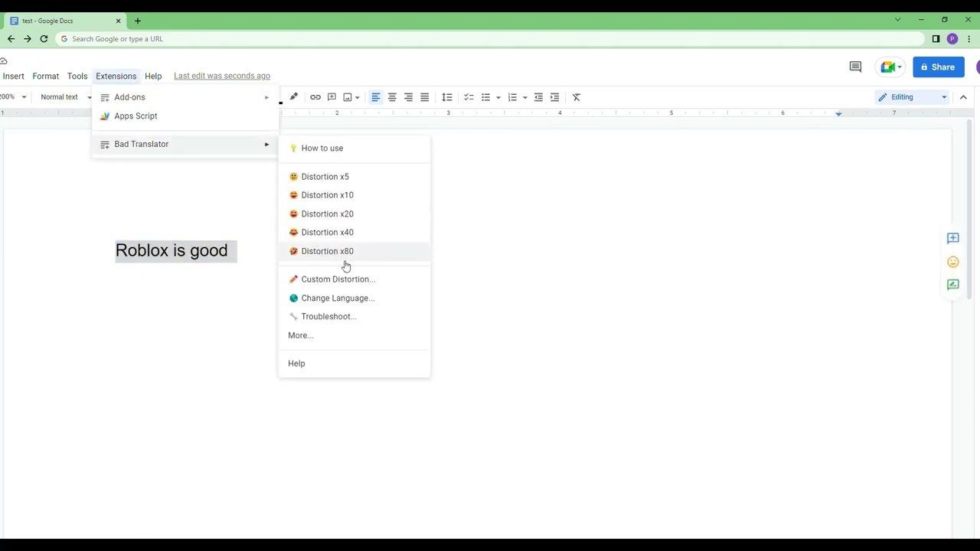The width and height of the screenshot is (980, 551).
Task: Open the Help menu in the menu bar
Action: click(153, 76)
